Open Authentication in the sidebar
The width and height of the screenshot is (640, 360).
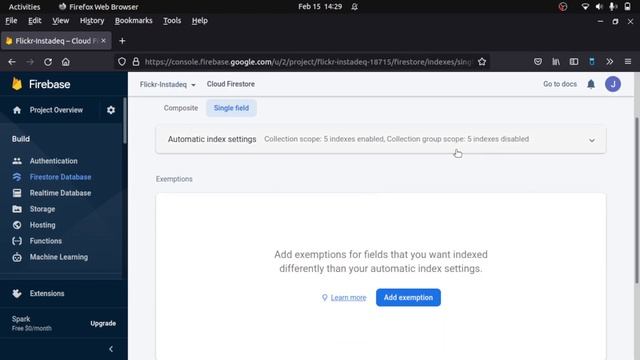coord(53,161)
